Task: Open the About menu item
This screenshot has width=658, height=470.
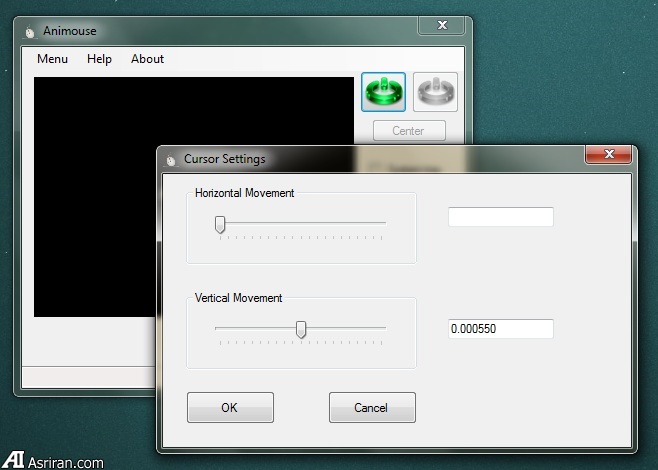Action: pyautogui.click(x=147, y=59)
